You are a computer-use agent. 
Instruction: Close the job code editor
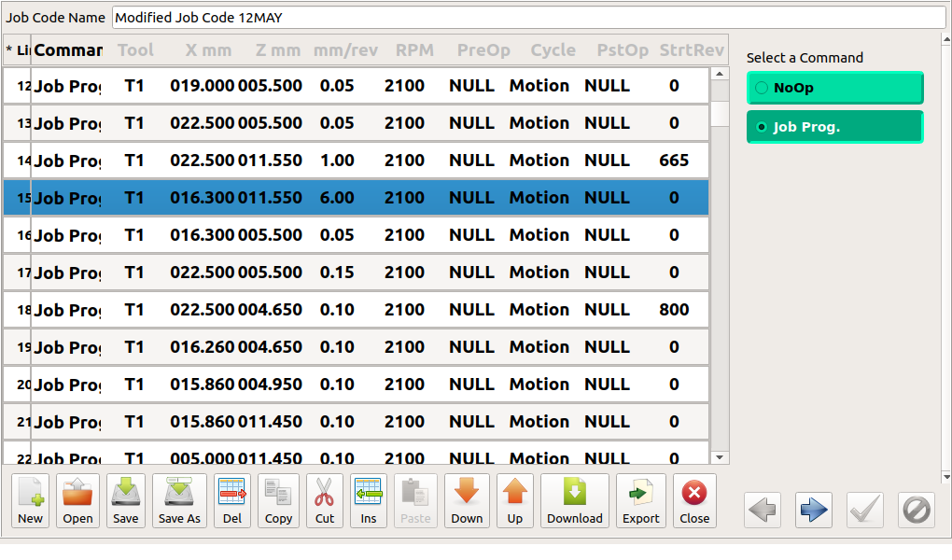pos(694,500)
